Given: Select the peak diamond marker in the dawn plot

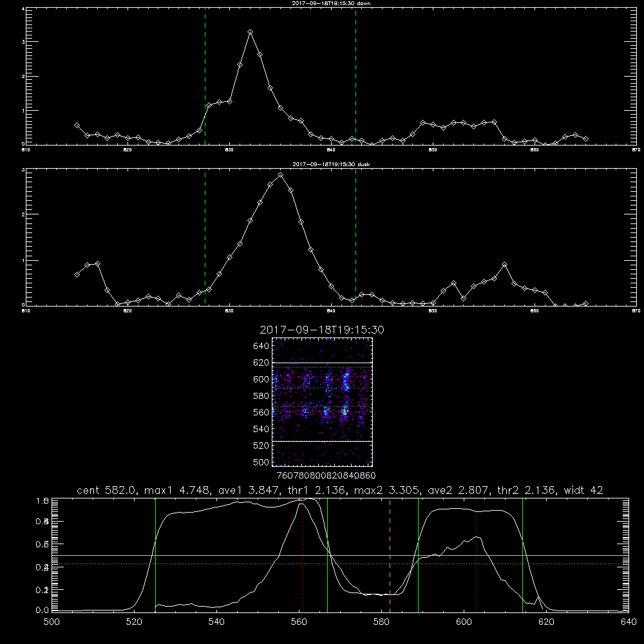Looking at the screenshot, I should coord(250,32).
